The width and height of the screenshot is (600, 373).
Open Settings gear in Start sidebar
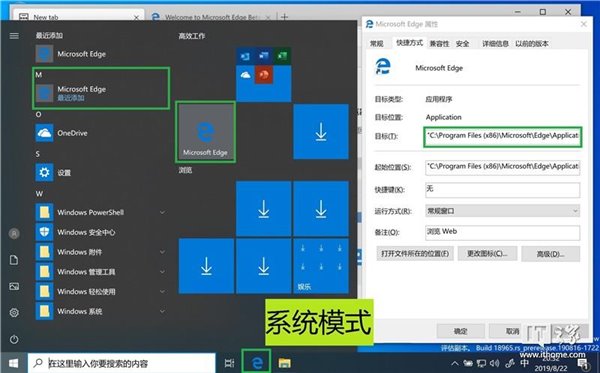pos(14,313)
